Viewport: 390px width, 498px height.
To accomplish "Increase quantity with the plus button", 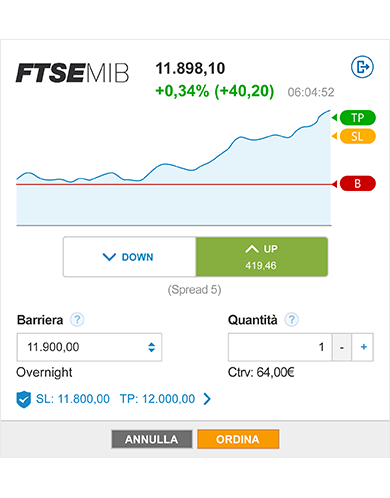I will coord(363,347).
